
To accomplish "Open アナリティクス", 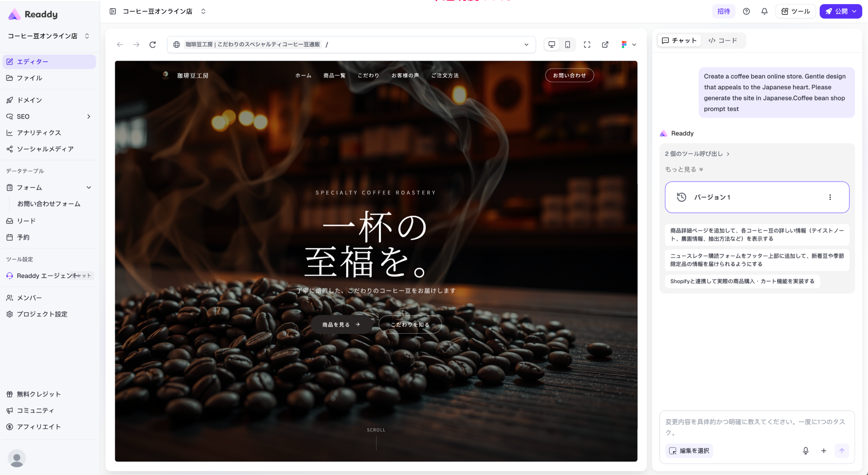I will pos(49,133).
